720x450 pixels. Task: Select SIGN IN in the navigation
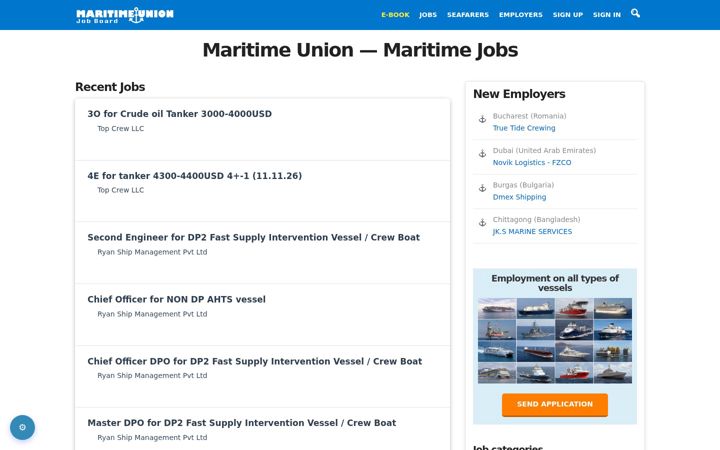pyautogui.click(x=607, y=15)
